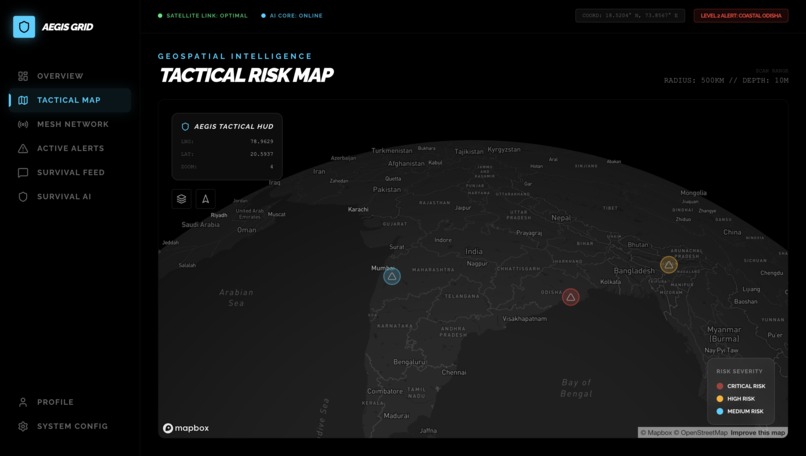Click the 'Visakhapatnam' city label
This screenshot has width=806, height=456.
[524, 319]
